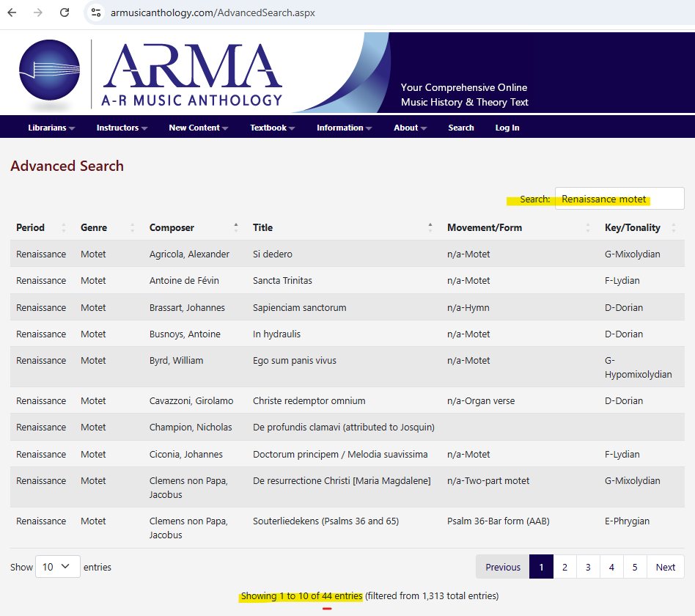Open the Information dropdown

(x=344, y=128)
